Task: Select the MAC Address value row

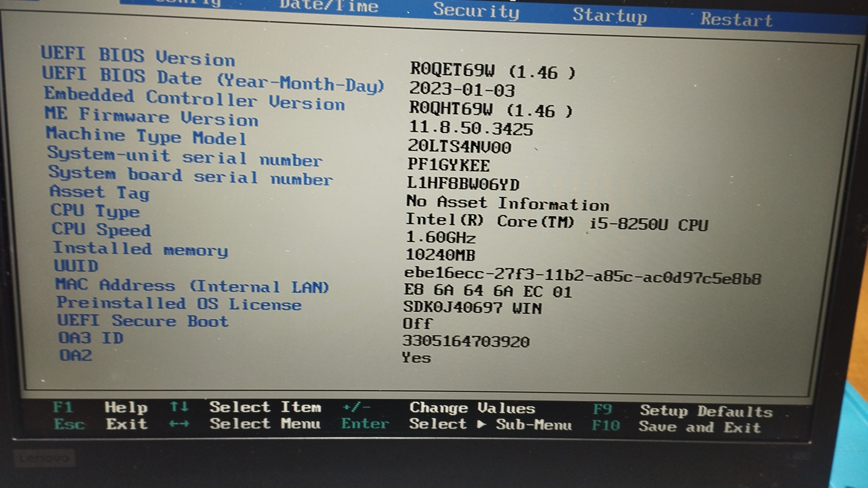Action: [488, 291]
